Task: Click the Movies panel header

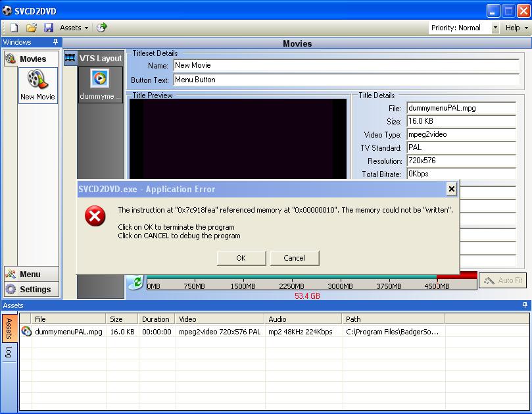Action: click(x=297, y=43)
